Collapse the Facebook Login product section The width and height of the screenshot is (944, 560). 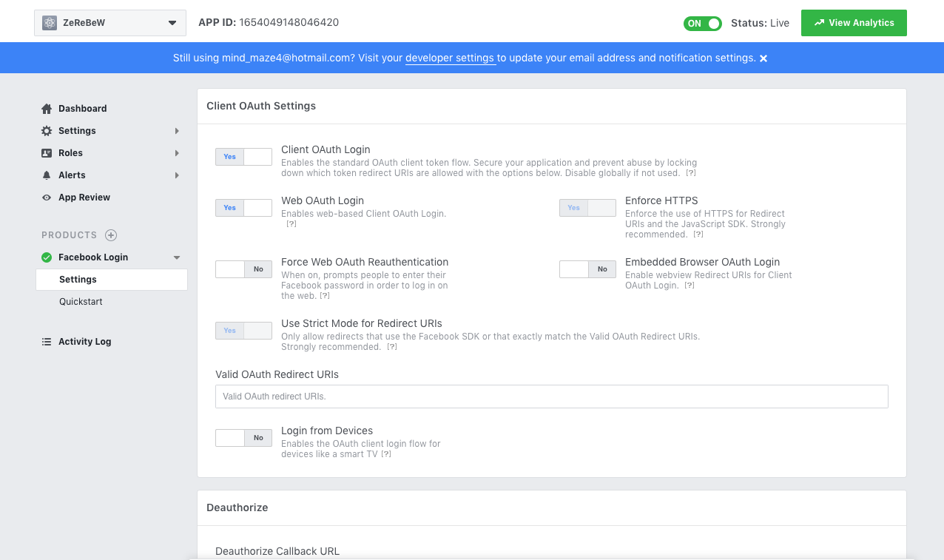(x=177, y=257)
